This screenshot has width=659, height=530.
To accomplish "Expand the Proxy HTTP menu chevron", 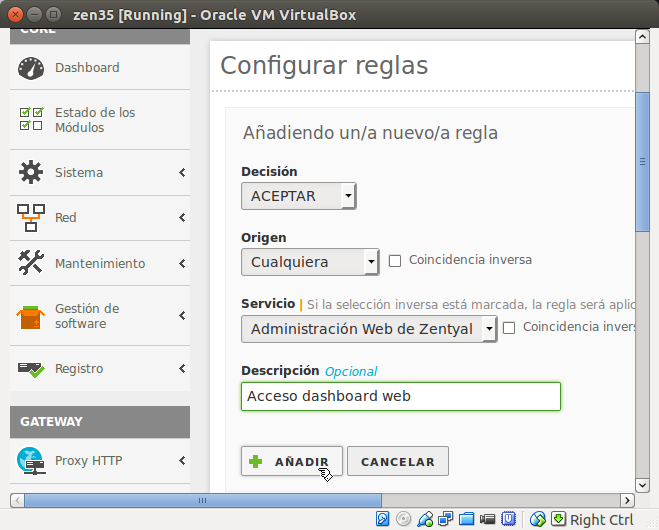I will pyautogui.click(x=182, y=461).
